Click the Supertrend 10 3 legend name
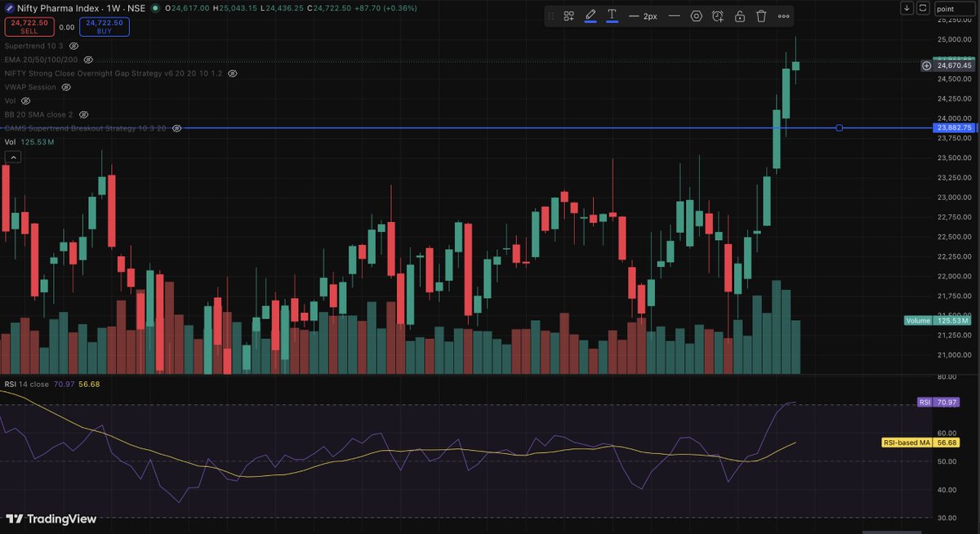This screenshot has height=534, width=980. (x=34, y=46)
